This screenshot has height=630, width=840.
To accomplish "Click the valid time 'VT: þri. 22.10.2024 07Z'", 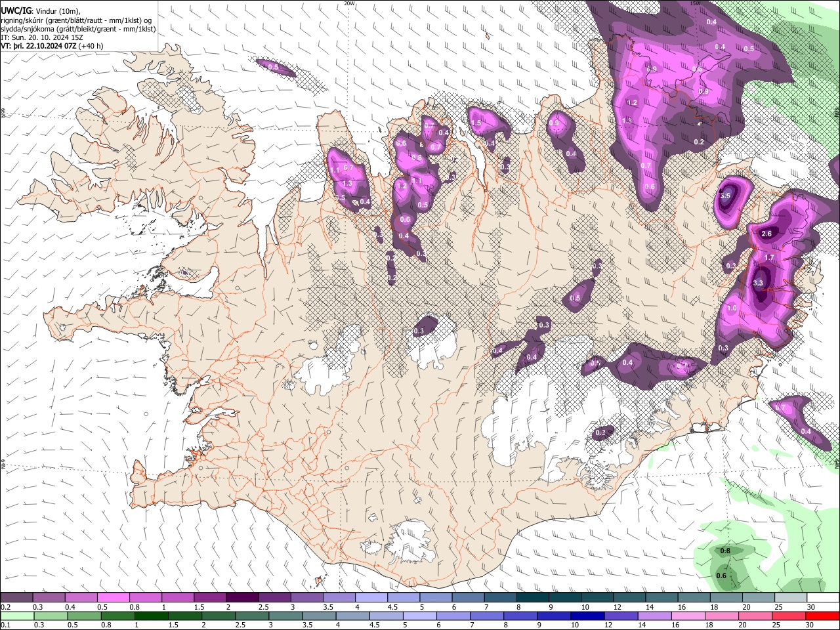I will coord(39,46).
